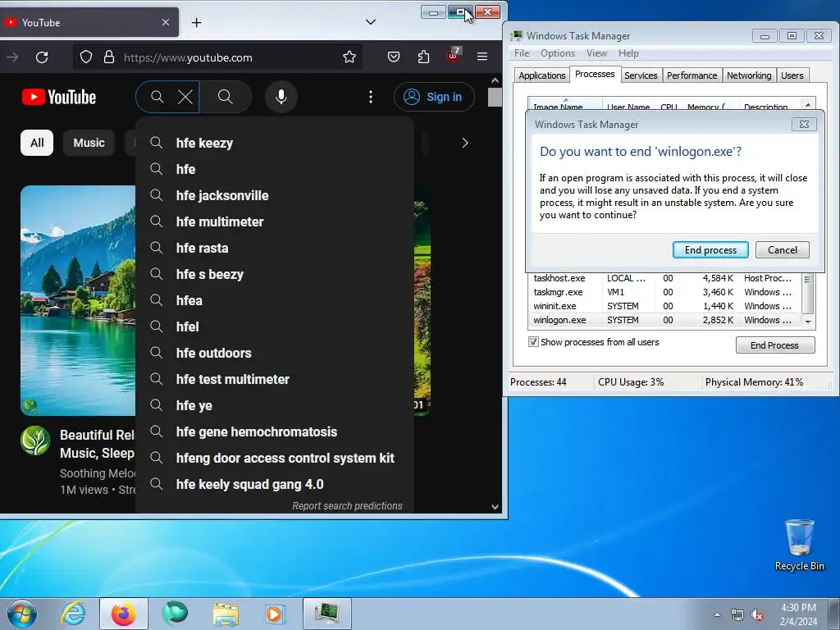Go to YouTube home via the logo
Screen dimensions: 840x630
click(59, 97)
